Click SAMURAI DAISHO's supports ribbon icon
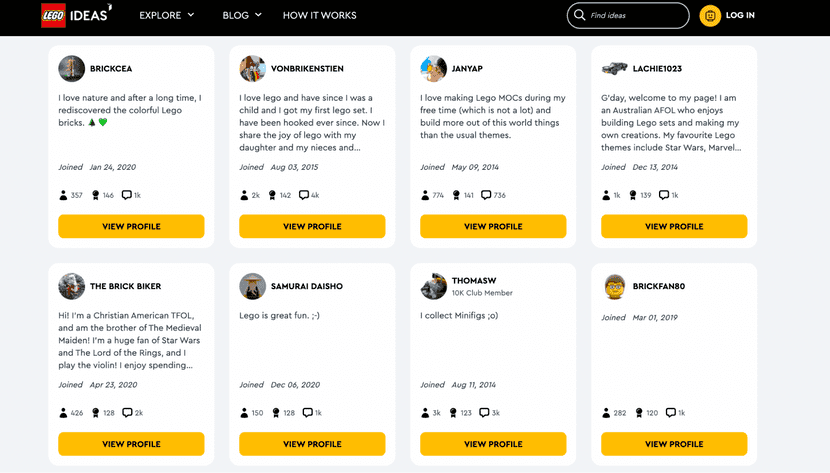The height and width of the screenshot is (473, 830). point(275,413)
